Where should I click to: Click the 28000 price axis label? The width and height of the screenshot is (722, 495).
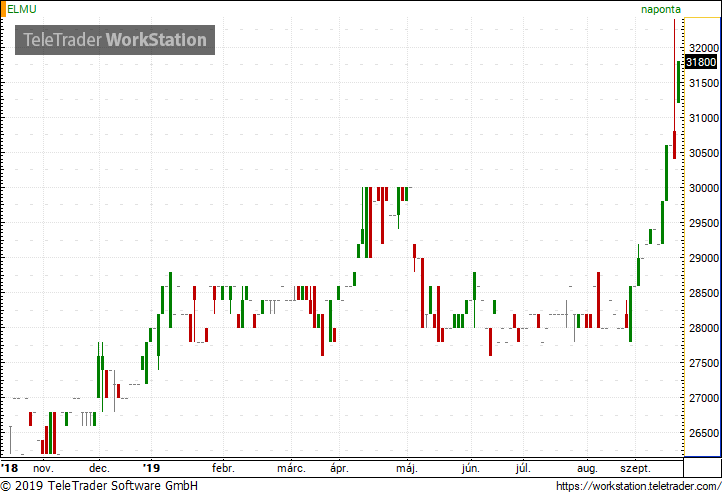[704, 328]
